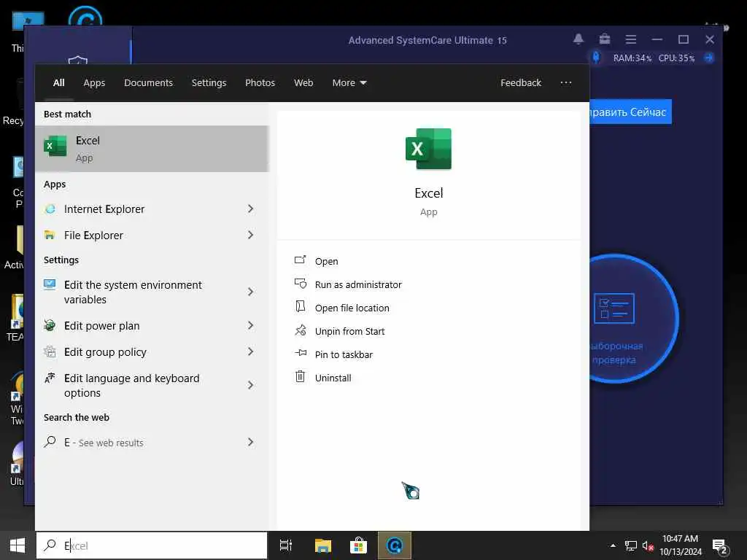Open Task View from the taskbar
Screen dimensions: 747x560
coord(286,545)
